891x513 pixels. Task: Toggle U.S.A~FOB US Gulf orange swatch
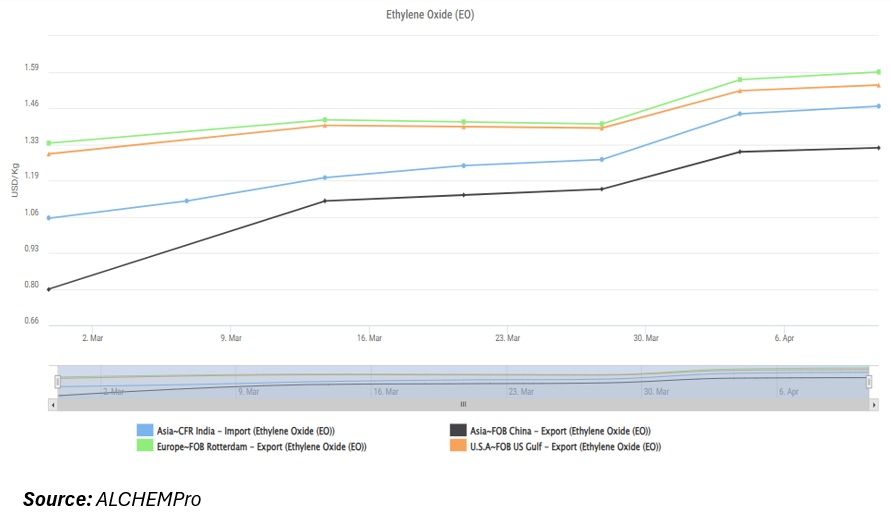coord(458,445)
